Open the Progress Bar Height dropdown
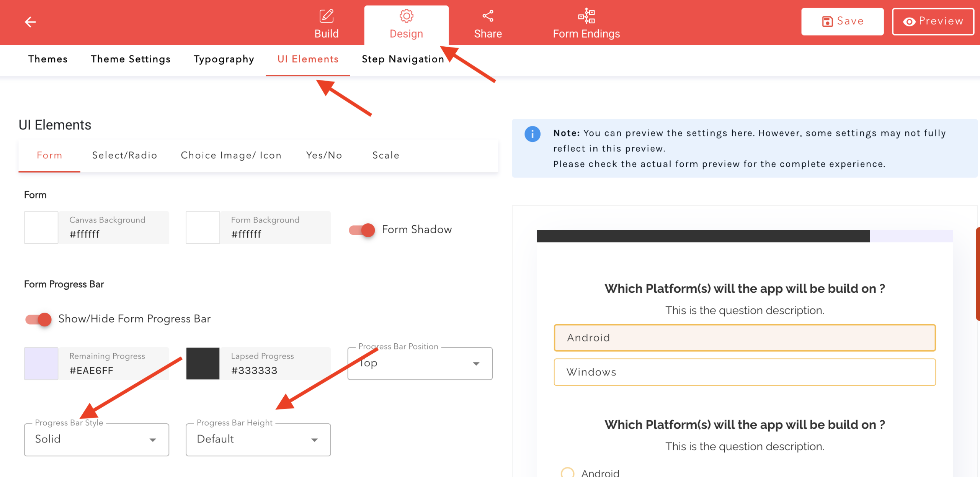The height and width of the screenshot is (477, 980). point(258,439)
